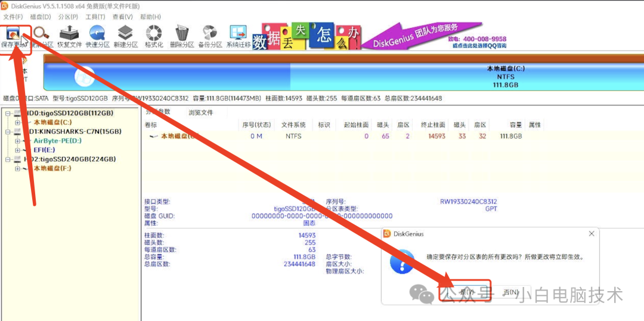Expand the 本地磁盘(C:) tree node
Image resolution: width=644 pixels, height=321 pixels.
pyautogui.click(x=17, y=122)
